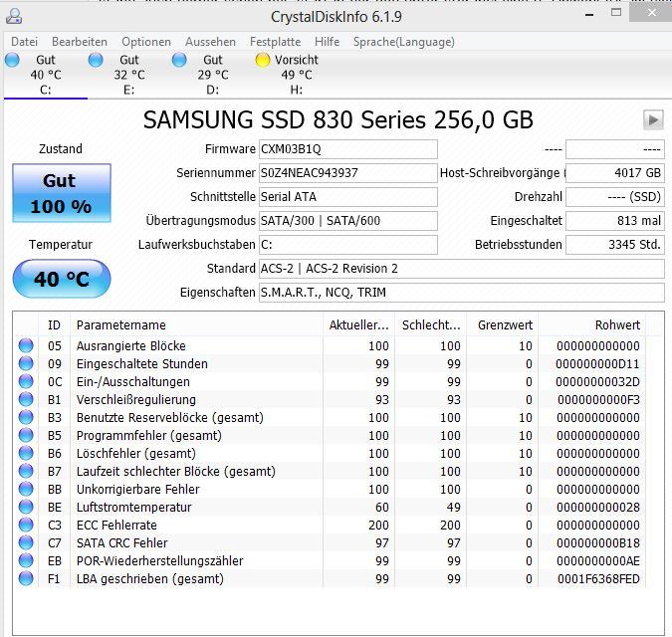Select the SATA CRC Fehler parameter name
Screen dimensions: 672x637
pos(121,542)
